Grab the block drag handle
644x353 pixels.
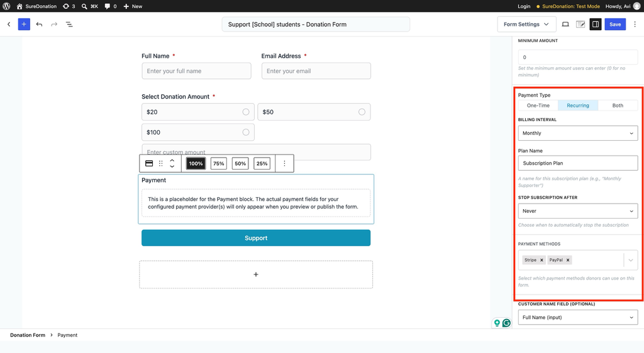coord(160,163)
